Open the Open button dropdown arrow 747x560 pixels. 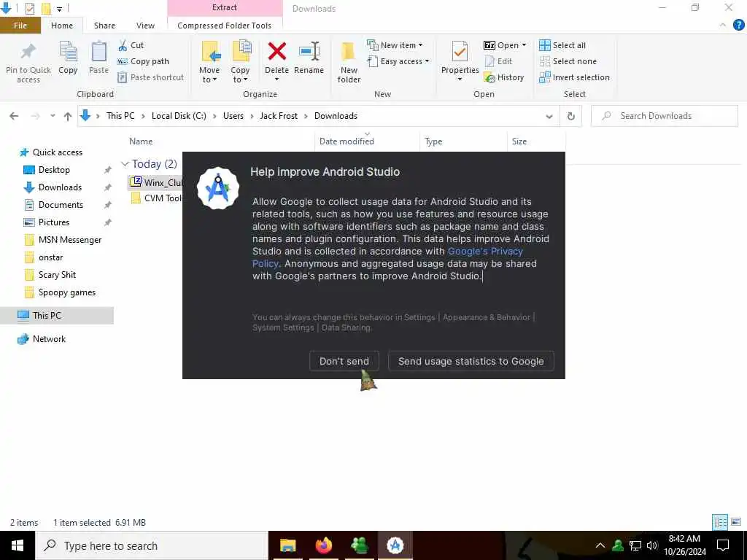coord(524,45)
